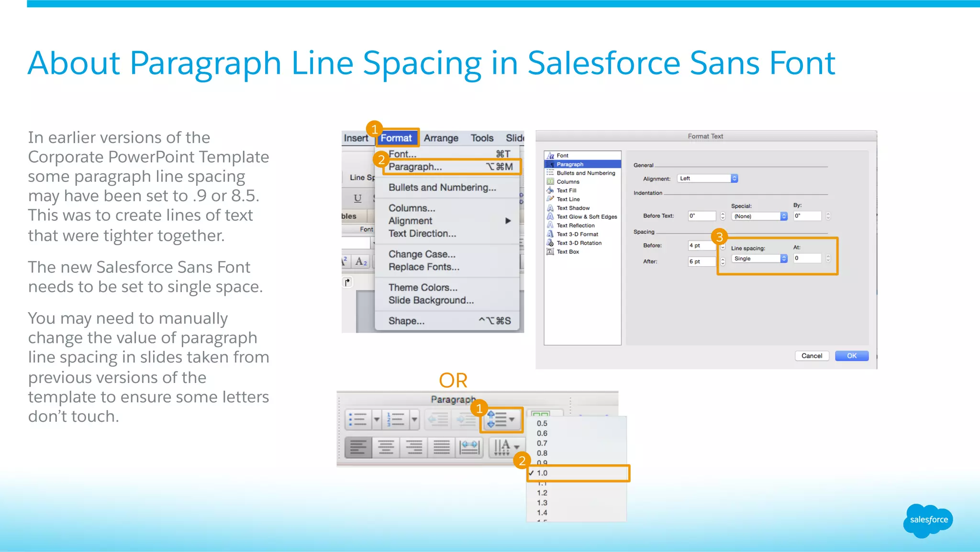Open the Tools menu
980x552 pixels.
[482, 138]
